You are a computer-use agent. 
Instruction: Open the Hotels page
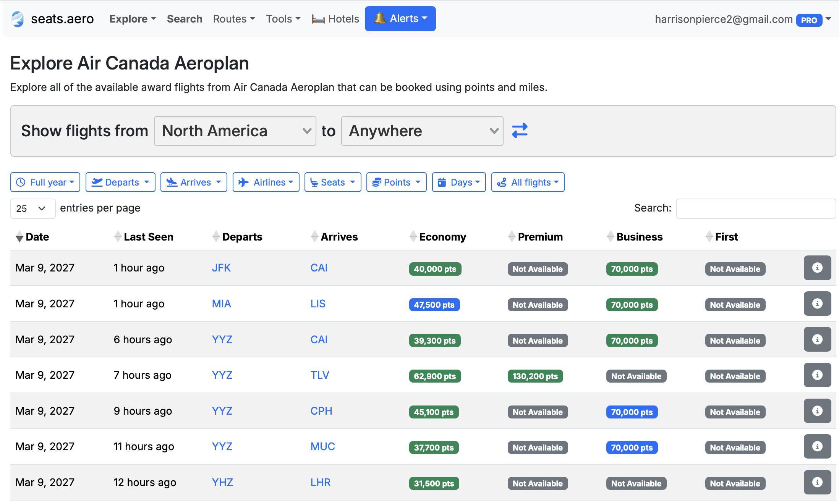(335, 19)
